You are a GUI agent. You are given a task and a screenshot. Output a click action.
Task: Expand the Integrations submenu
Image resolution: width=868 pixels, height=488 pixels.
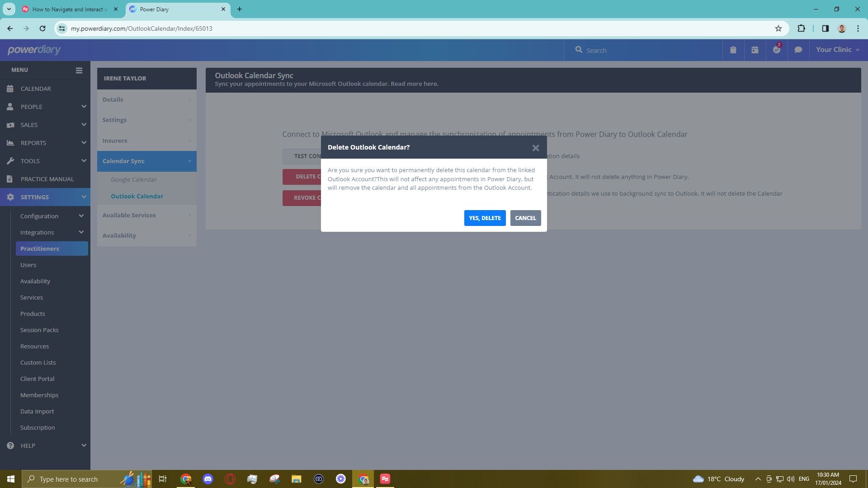click(x=52, y=232)
